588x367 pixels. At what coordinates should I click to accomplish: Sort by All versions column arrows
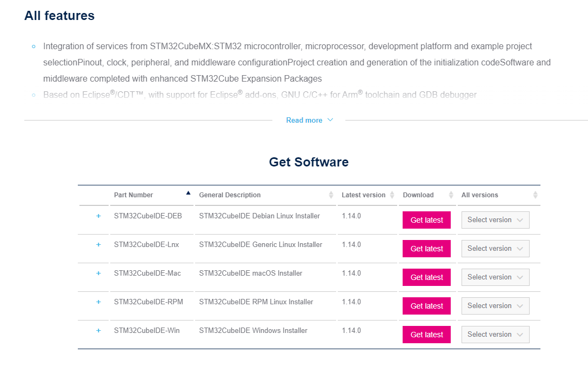[535, 195]
